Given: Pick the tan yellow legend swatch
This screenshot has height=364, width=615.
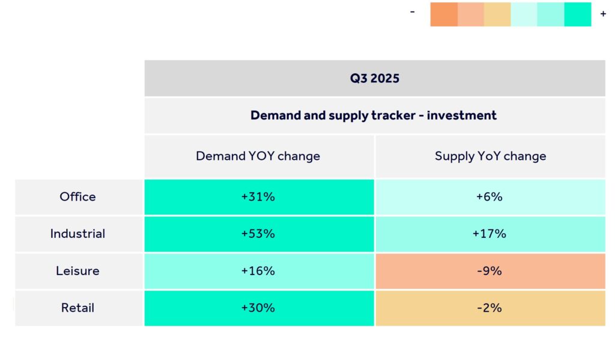Looking at the screenshot, I should click(x=497, y=14).
